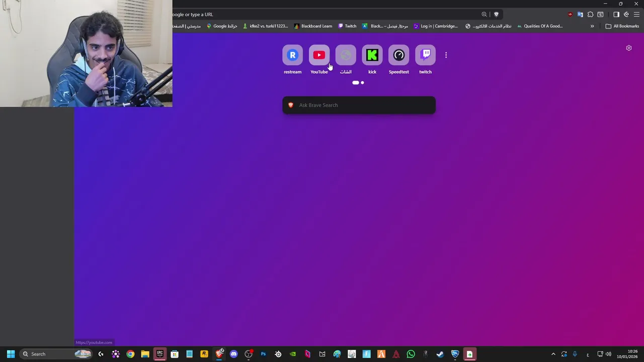
Task: Open the volume speaker tray icon
Action: [x=608, y=354]
